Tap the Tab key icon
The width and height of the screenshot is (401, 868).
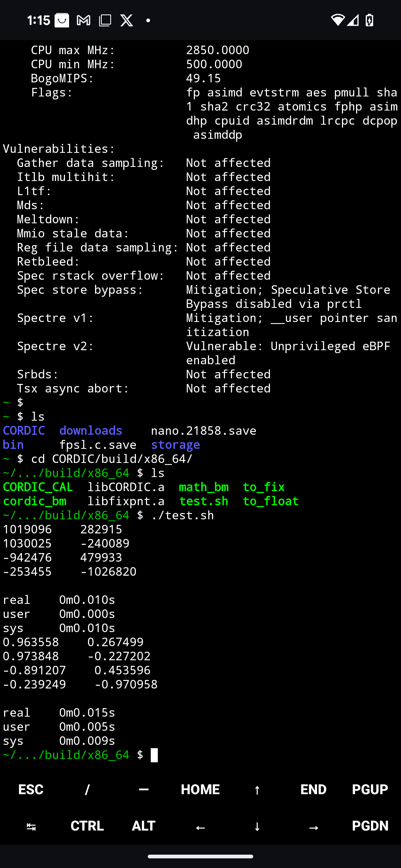[x=31, y=826]
